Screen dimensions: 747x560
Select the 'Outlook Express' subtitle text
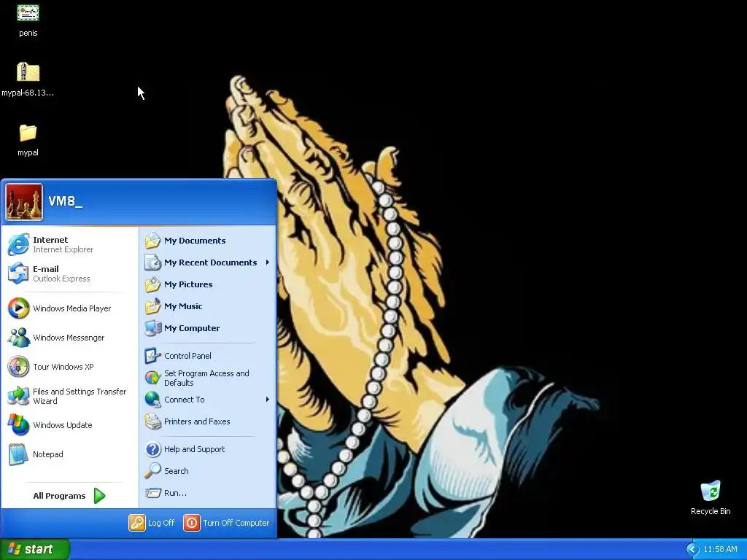[61, 279]
